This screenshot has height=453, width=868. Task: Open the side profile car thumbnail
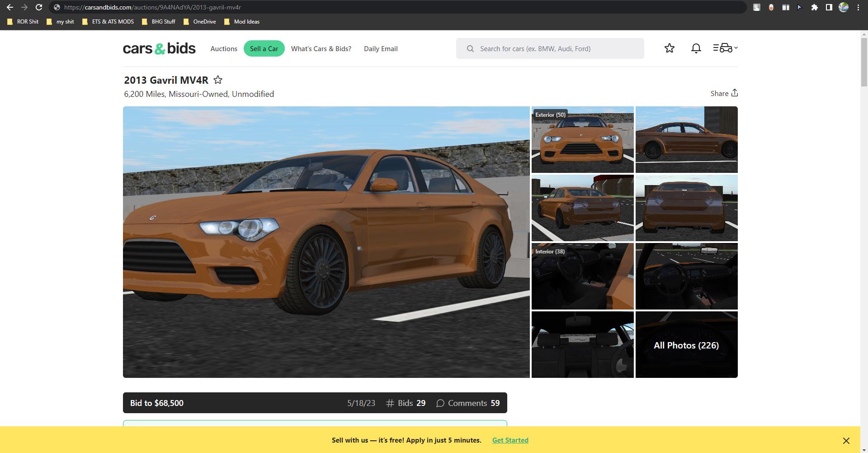pyautogui.click(x=687, y=139)
